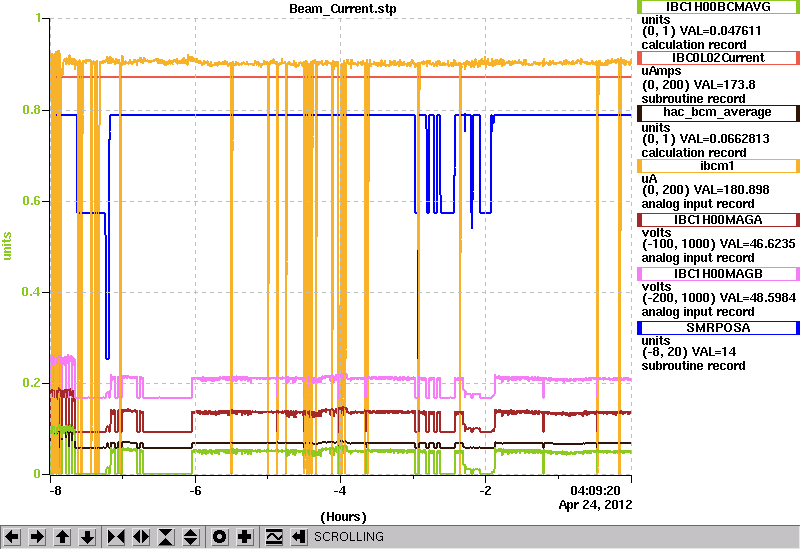Screen dimensions: 800x549
Task: Click the VAL=173.8 readout
Action: click(x=724, y=85)
